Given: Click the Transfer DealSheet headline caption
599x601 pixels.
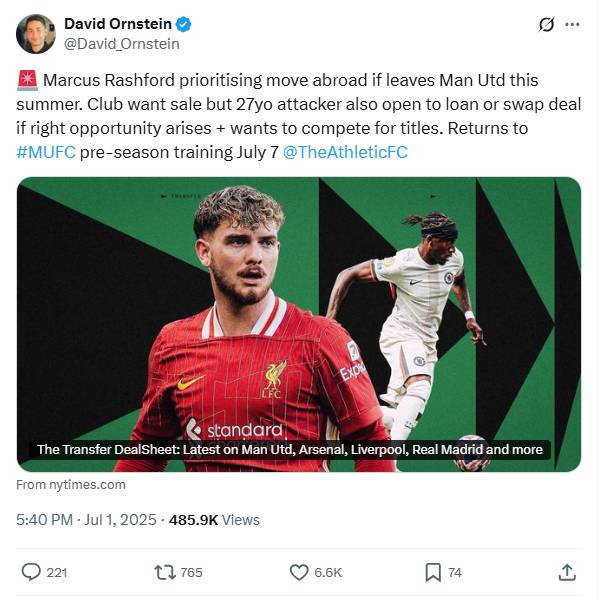Looking at the screenshot, I should [x=290, y=449].
